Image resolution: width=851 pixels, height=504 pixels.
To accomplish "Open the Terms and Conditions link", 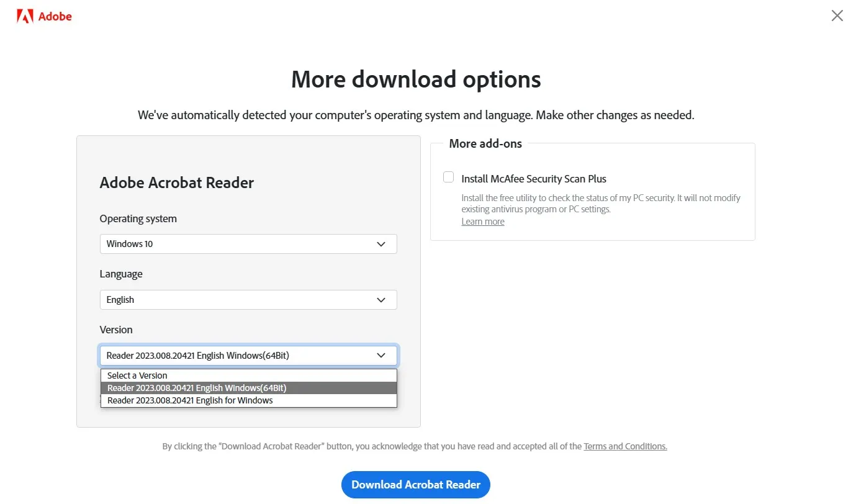I will point(625,446).
